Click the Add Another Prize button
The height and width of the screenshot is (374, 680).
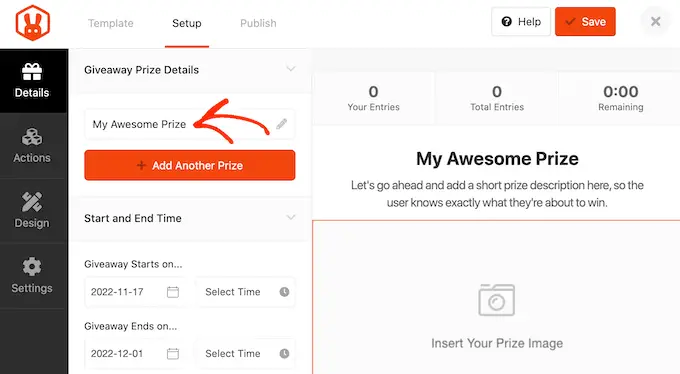coord(190,165)
